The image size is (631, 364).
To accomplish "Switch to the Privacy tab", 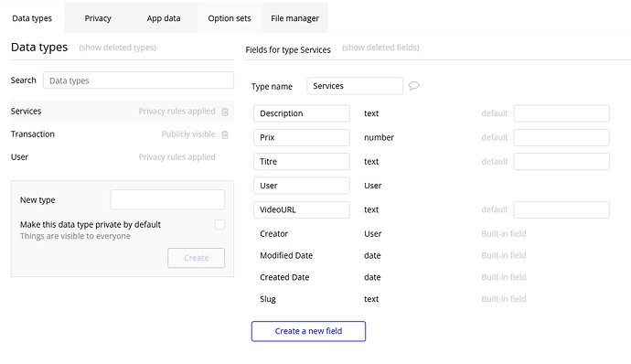I will pyautogui.click(x=98, y=18).
